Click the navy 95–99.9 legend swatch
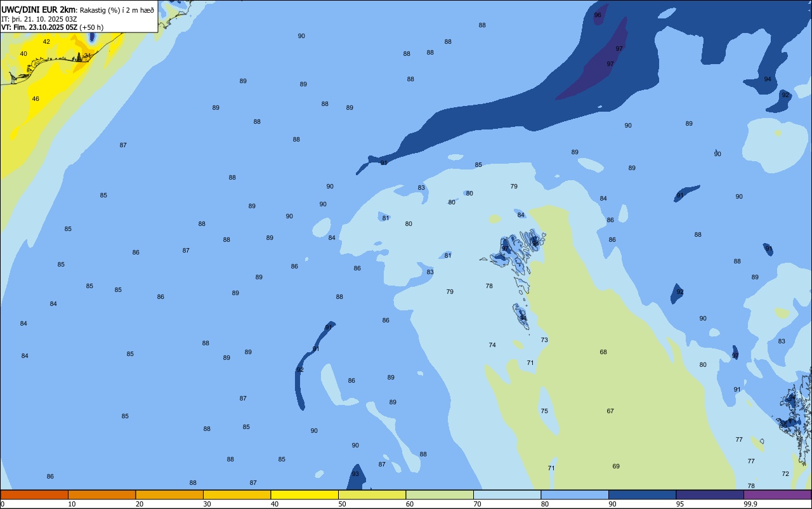 tap(710, 494)
